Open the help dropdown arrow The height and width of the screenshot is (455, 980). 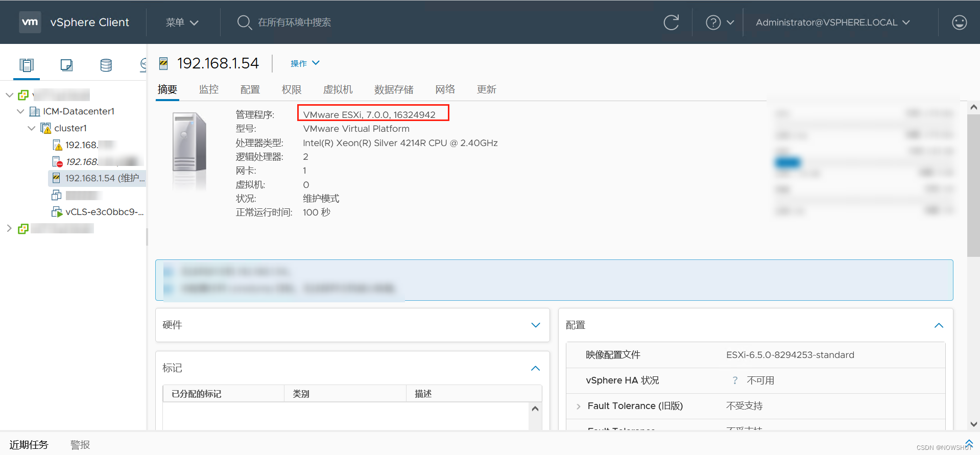point(730,22)
